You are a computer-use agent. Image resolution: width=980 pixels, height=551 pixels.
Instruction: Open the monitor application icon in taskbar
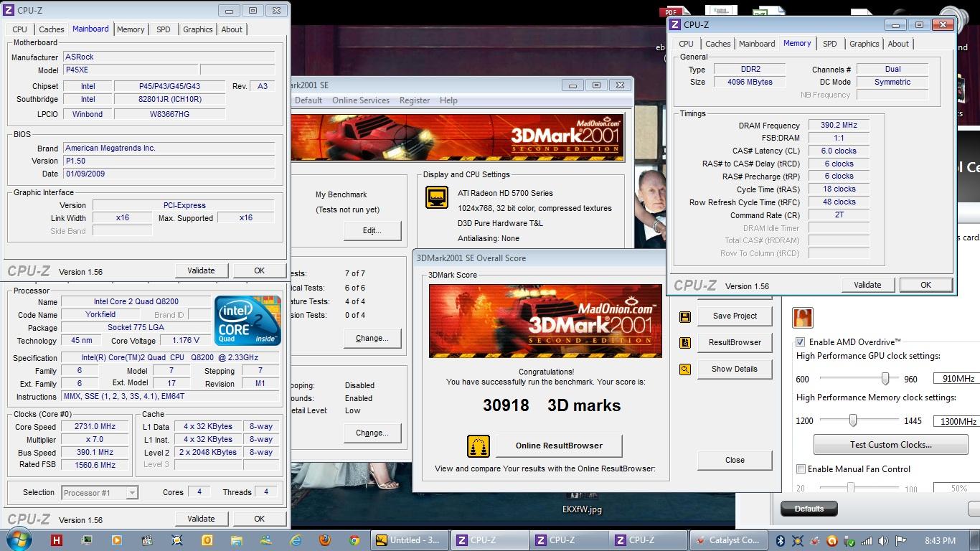point(87,540)
